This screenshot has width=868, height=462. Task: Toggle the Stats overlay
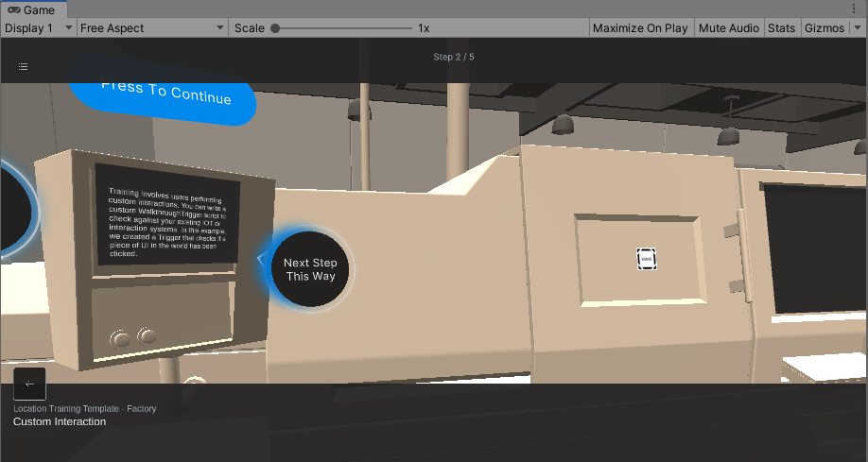tap(781, 28)
